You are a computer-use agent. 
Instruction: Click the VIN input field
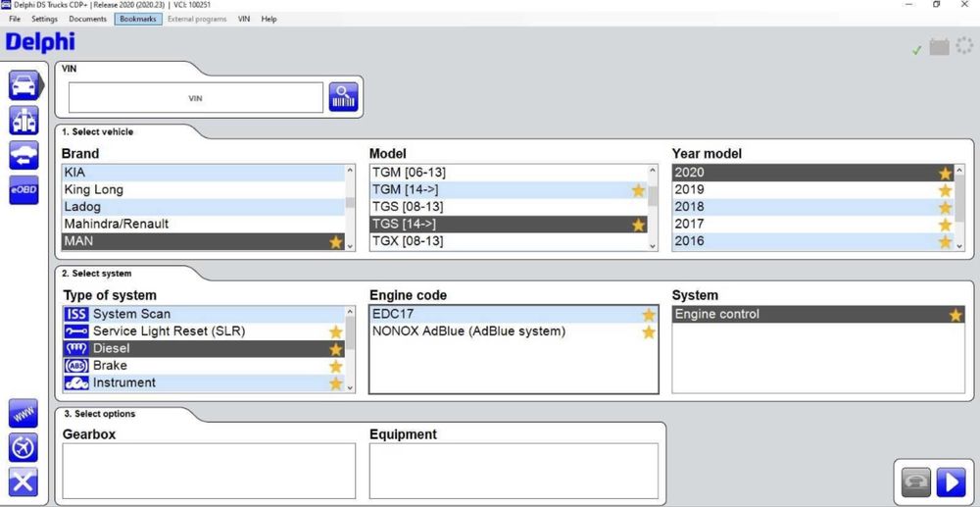pos(196,98)
